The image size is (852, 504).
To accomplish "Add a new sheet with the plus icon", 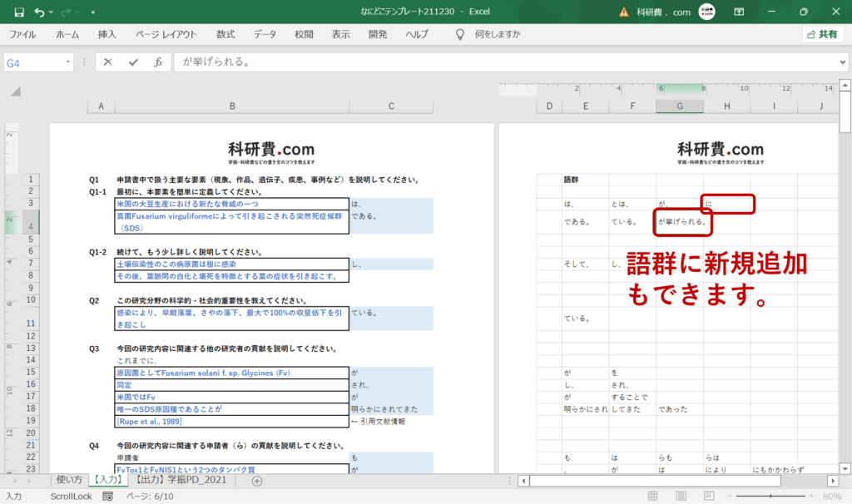I will point(257,481).
